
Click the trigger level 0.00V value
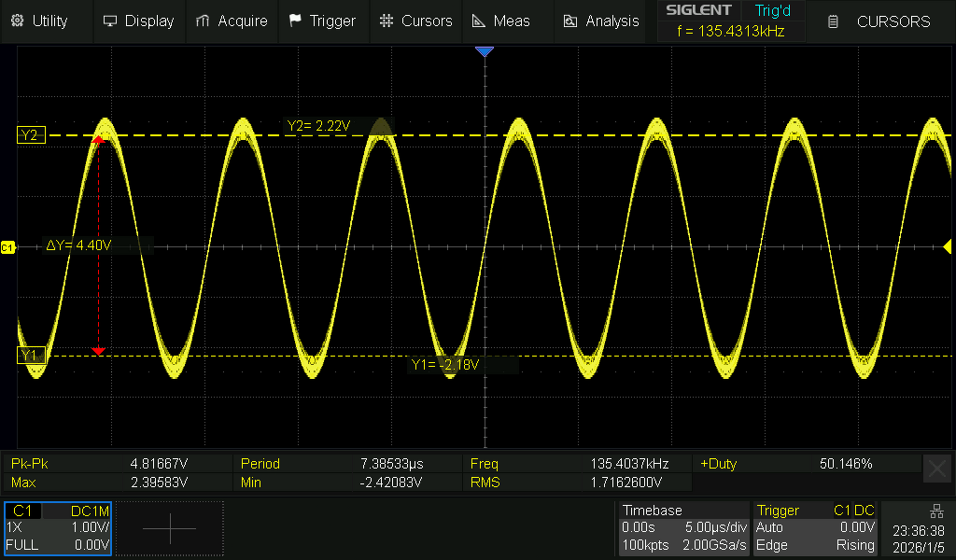pos(857,527)
